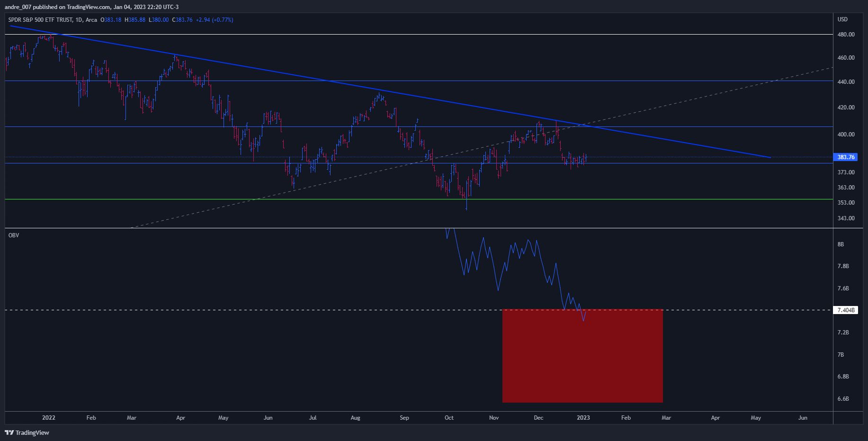Image resolution: width=868 pixels, height=441 pixels.
Task: Click the 480.00 price axis label
Action: click(846, 35)
